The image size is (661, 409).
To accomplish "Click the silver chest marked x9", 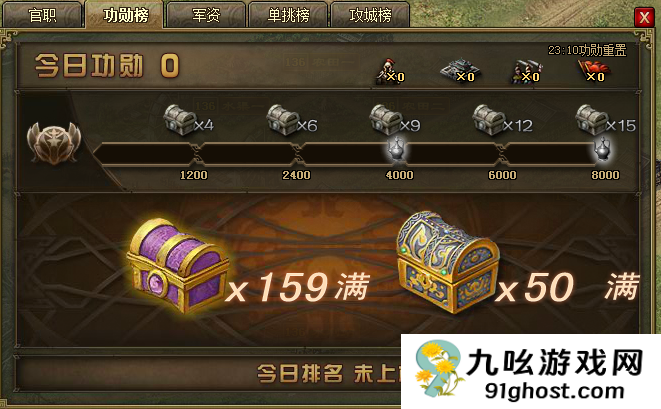I will 385,119.
